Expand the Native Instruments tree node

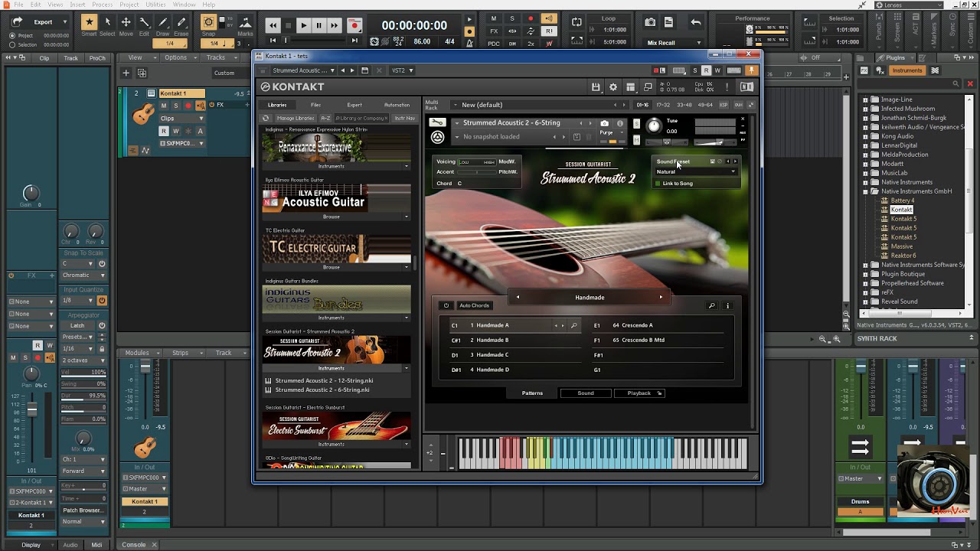click(x=865, y=182)
